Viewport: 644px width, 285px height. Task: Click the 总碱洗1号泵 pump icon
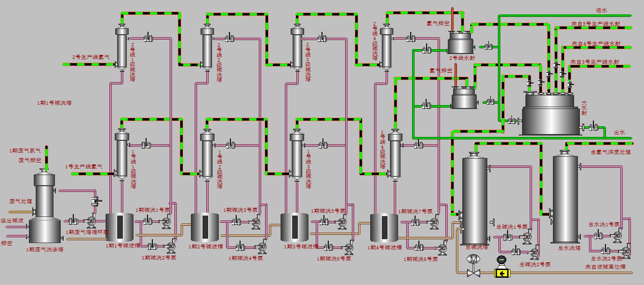point(526,237)
